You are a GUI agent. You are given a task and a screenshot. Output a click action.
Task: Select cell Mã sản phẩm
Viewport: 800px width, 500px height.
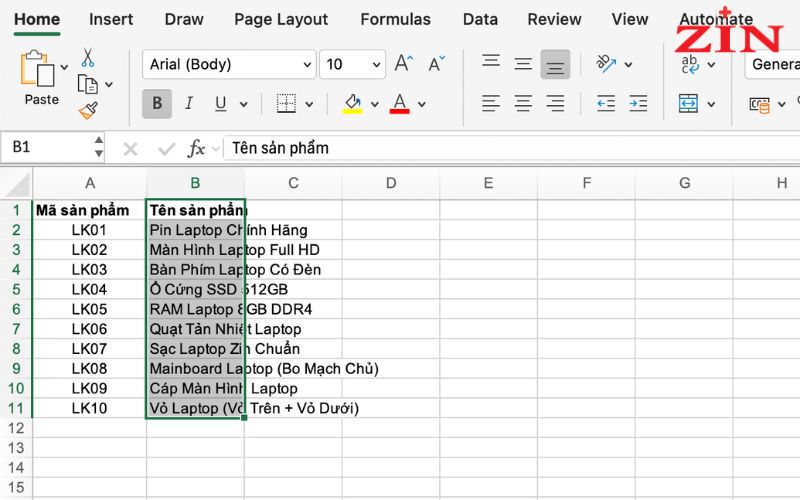(x=90, y=210)
